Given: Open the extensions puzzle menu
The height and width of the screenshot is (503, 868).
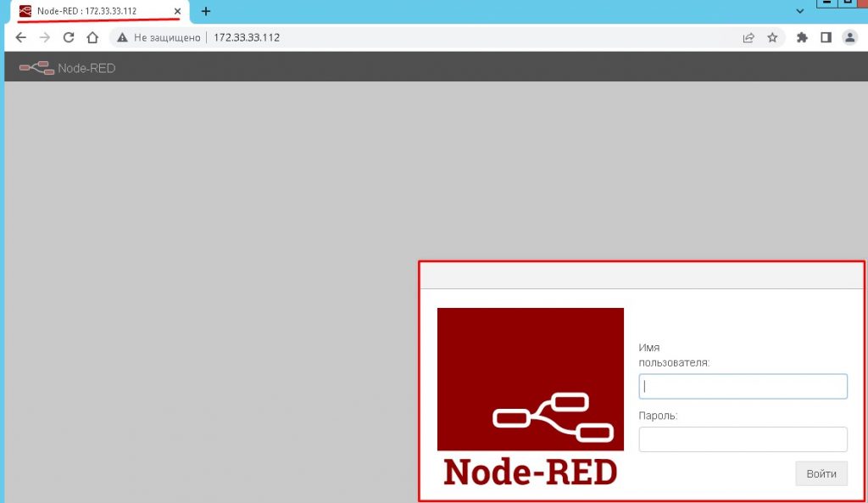Looking at the screenshot, I should tap(802, 37).
